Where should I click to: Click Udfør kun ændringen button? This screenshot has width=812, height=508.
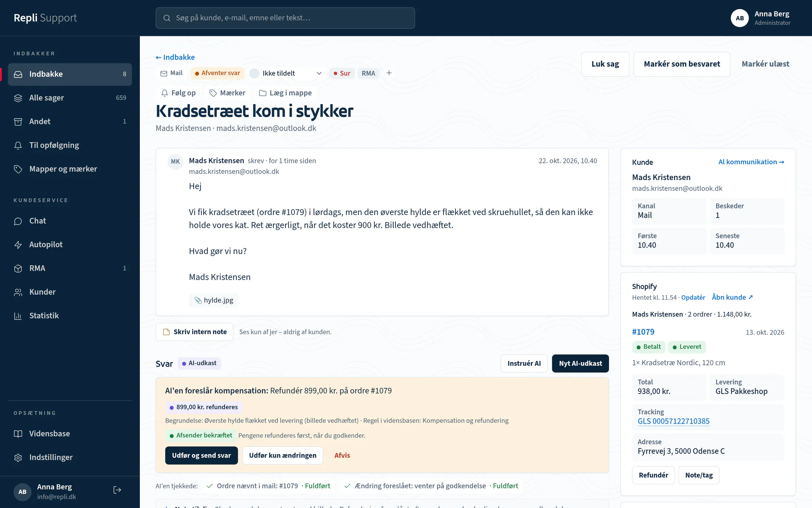point(283,456)
